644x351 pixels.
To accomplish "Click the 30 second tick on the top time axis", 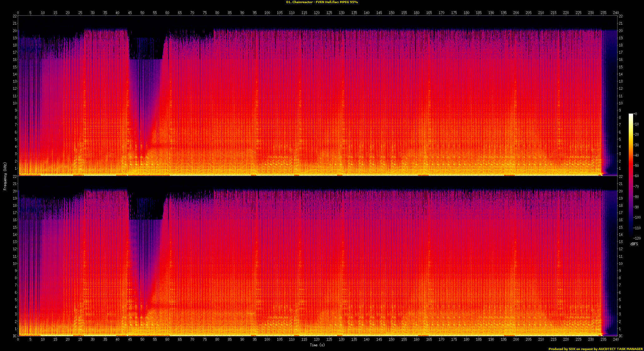I will pyautogui.click(x=93, y=13).
